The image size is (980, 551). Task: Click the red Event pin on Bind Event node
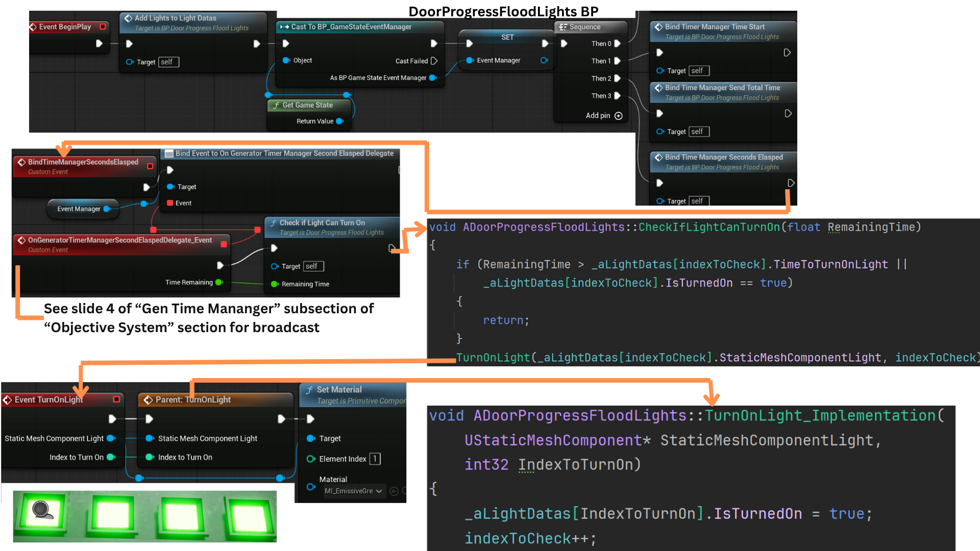point(170,203)
